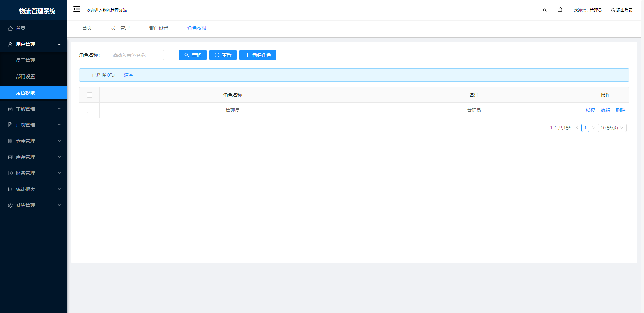Image resolution: width=644 pixels, height=313 pixels.
Task: Click the car icon beside 车辆管理
Action: pyautogui.click(x=10, y=109)
